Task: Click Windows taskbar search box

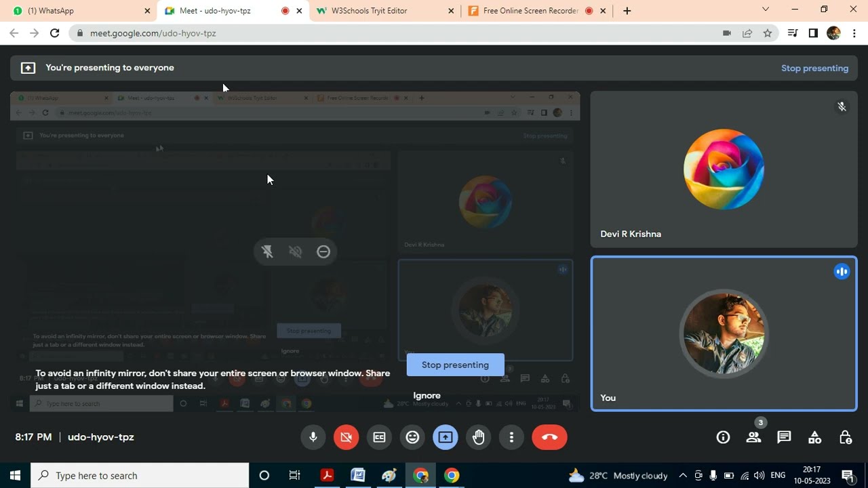Action: pos(140,476)
